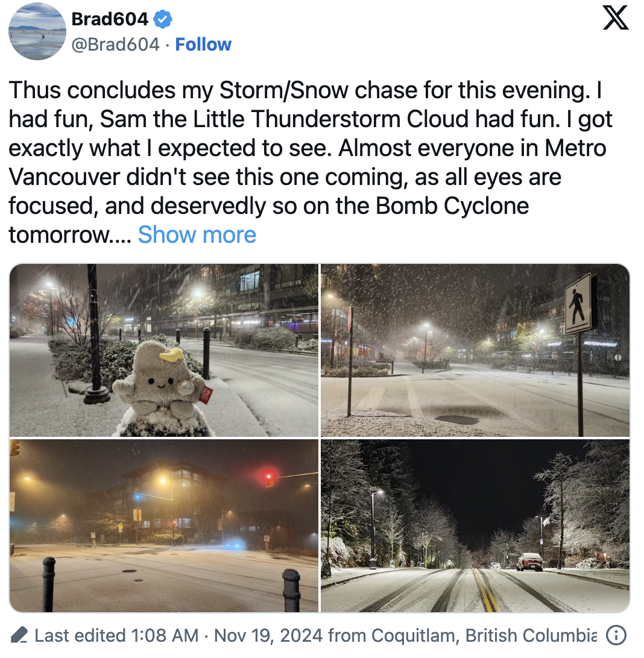Click the 1:08 AM timestamp
The image size is (644, 658).
pyautogui.click(x=163, y=635)
